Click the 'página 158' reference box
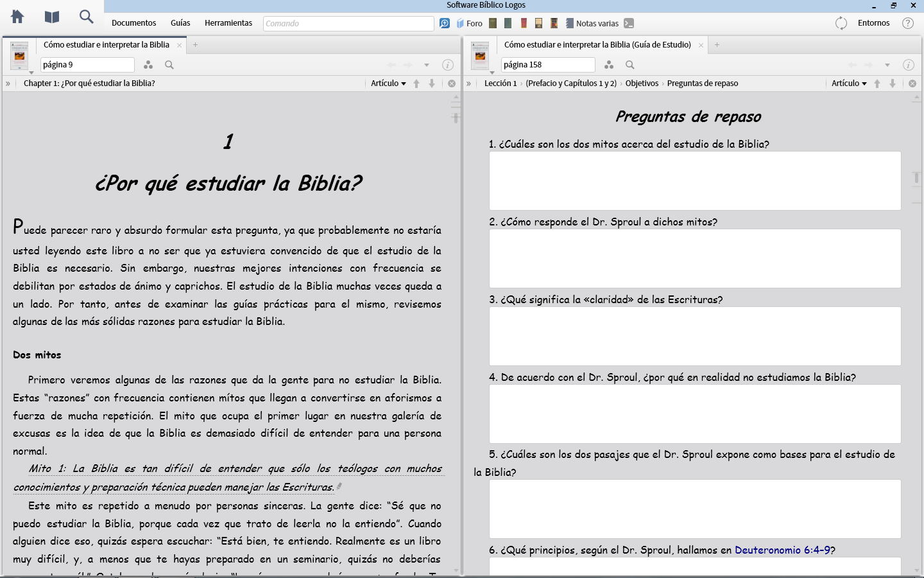The height and width of the screenshot is (578, 924). click(548, 65)
